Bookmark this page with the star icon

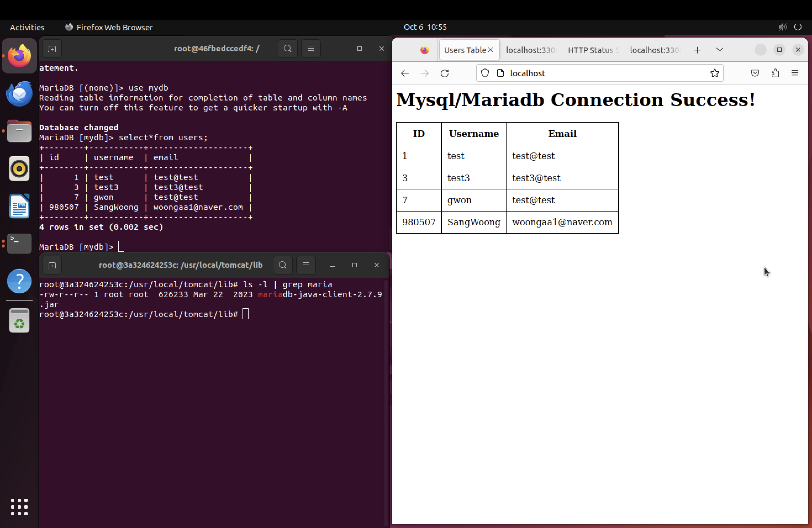pyautogui.click(x=715, y=73)
